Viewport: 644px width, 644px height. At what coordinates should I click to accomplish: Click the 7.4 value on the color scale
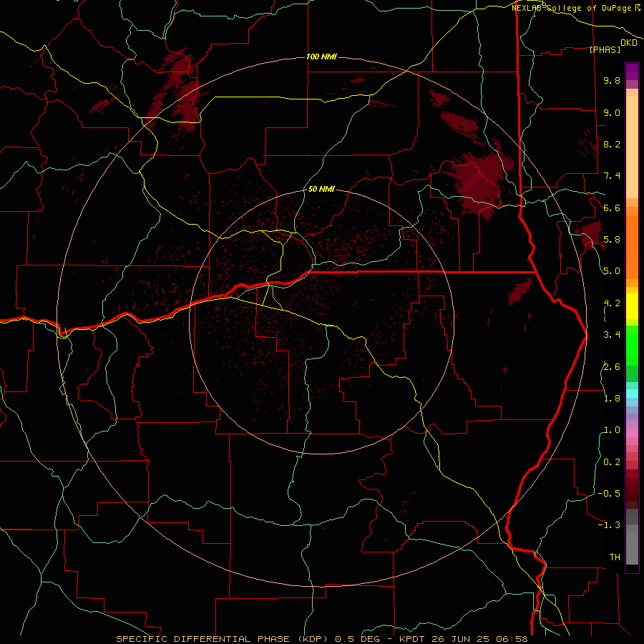click(x=612, y=176)
